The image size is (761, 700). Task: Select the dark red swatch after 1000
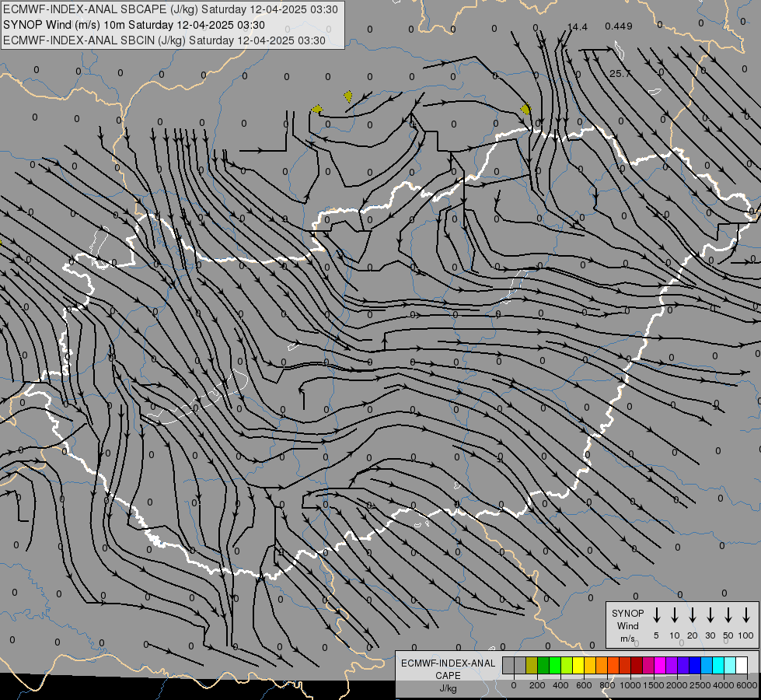[x=637, y=665]
